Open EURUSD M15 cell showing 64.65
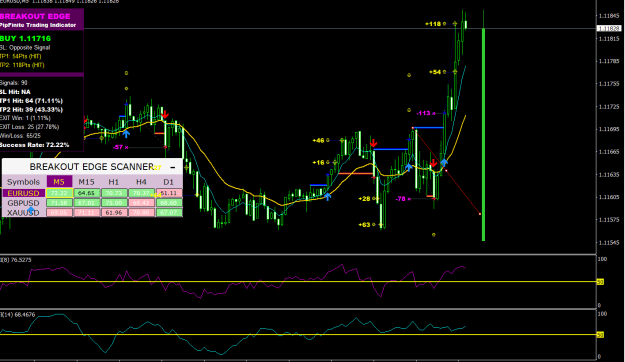The image size is (625, 362). [x=86, y=193]
